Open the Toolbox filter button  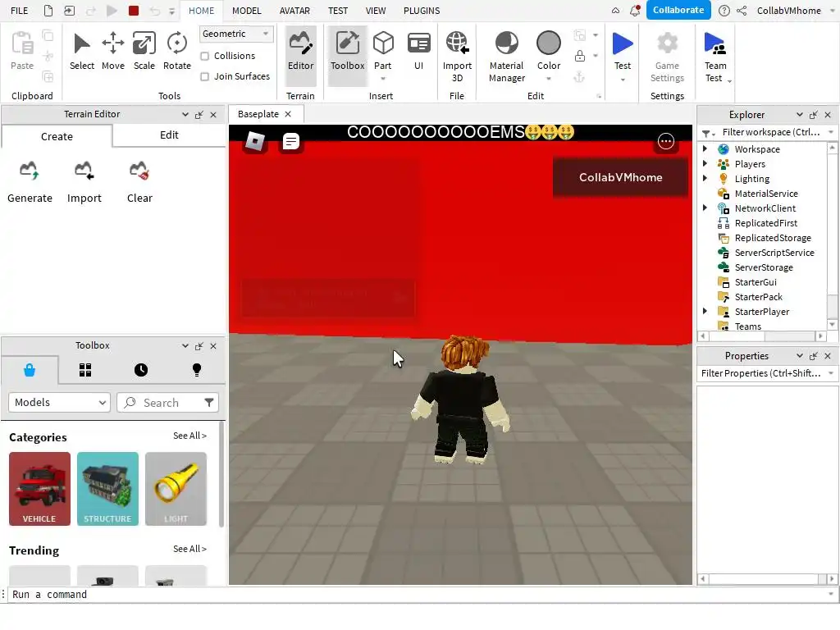pos(209,402)
